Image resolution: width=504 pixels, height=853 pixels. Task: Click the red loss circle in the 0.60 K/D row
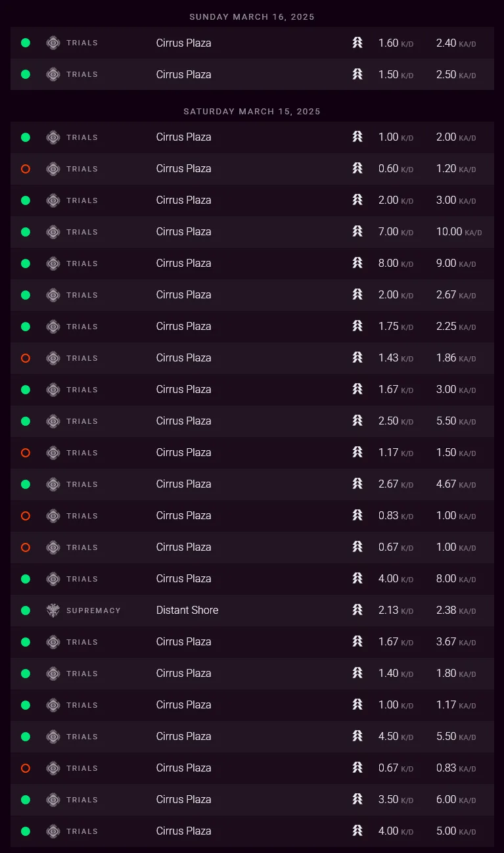click(x=26, y=169)
